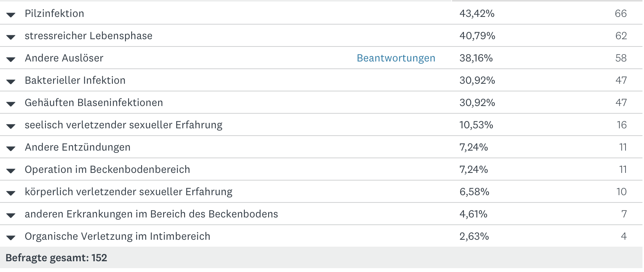Open arrow beside seelisch verletzender sexueller Erfahrung
Image resolution: width=644 pixels, height=272 pixels.
click(x=11, y=126)
